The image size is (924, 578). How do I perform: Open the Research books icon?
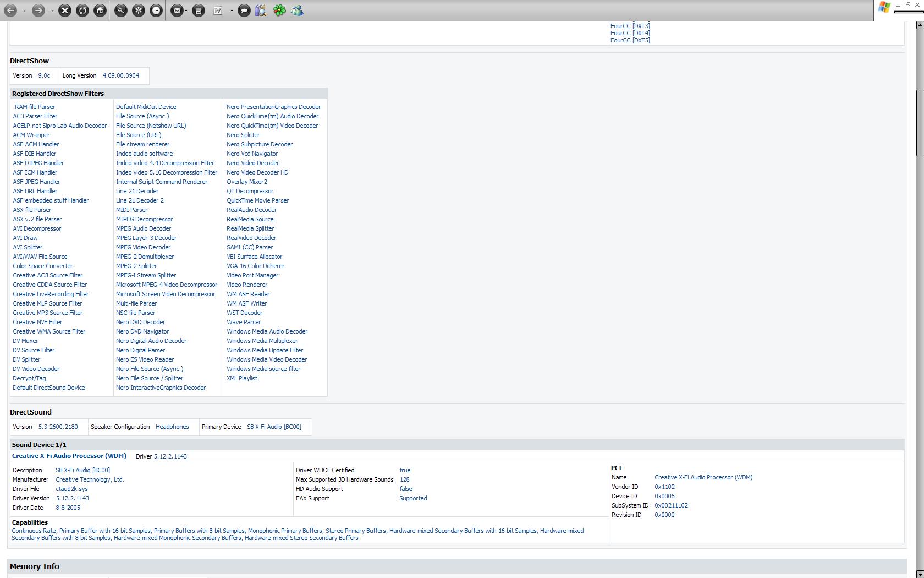coord(261,10)
